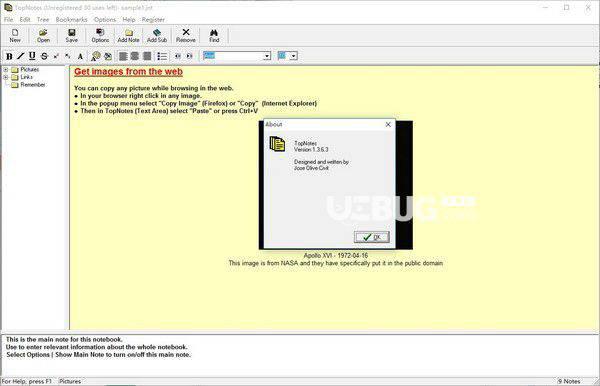
Task: Click the New notebook toolbar icon
Action: click(x=15, y=36)
